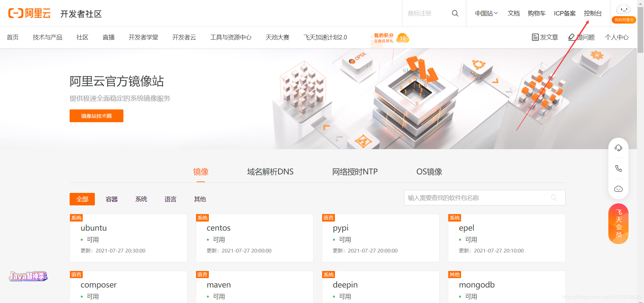Select the 容器 filter

pos(112,199)
